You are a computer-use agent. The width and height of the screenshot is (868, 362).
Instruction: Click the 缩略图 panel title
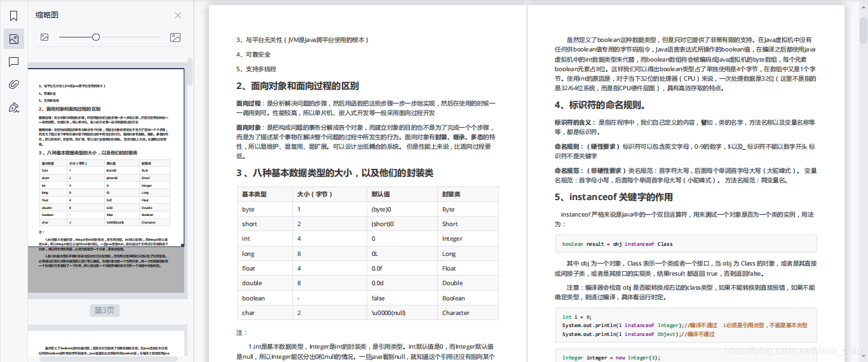pyautogui.click(x=48, y=15)
